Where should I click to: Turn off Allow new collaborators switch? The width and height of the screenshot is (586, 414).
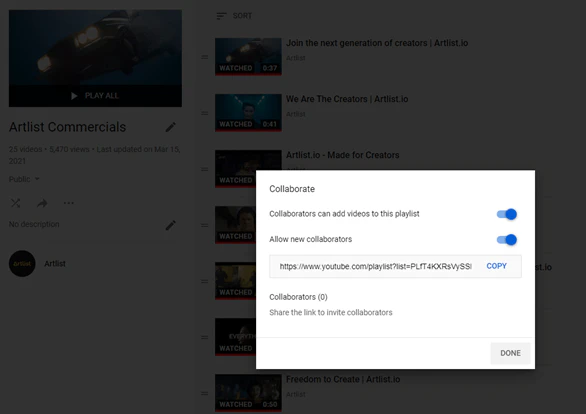507,240
